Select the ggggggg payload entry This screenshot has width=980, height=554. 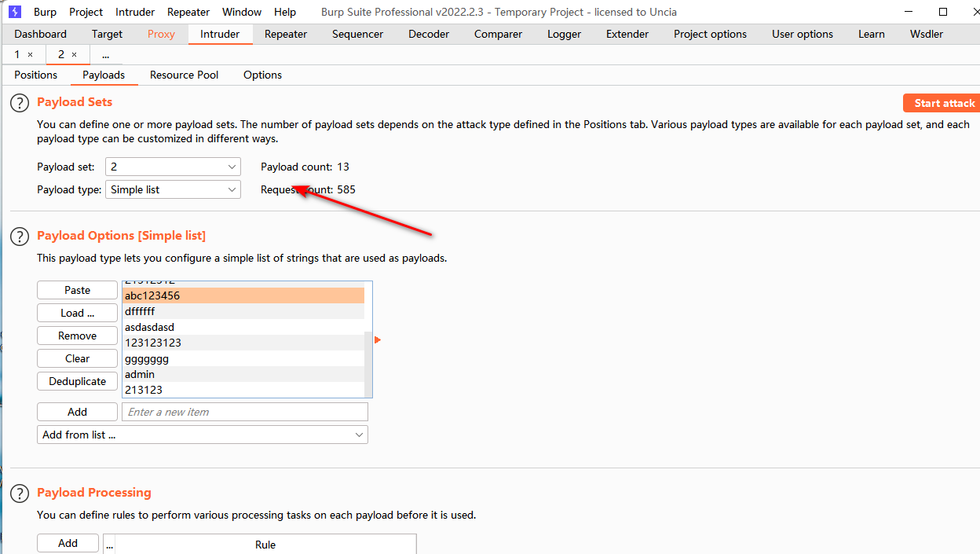(x=244, y=358)
